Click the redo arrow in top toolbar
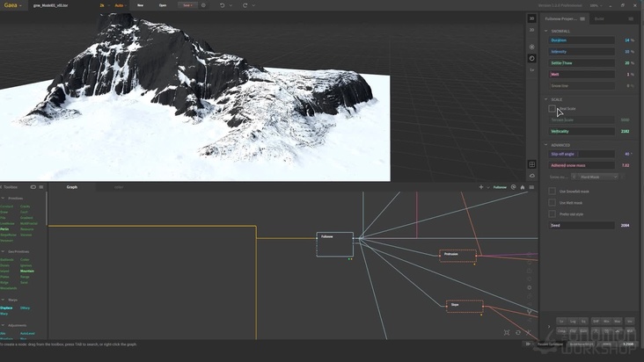This screenshot has width=644, height=362. [x=244, y=5]
